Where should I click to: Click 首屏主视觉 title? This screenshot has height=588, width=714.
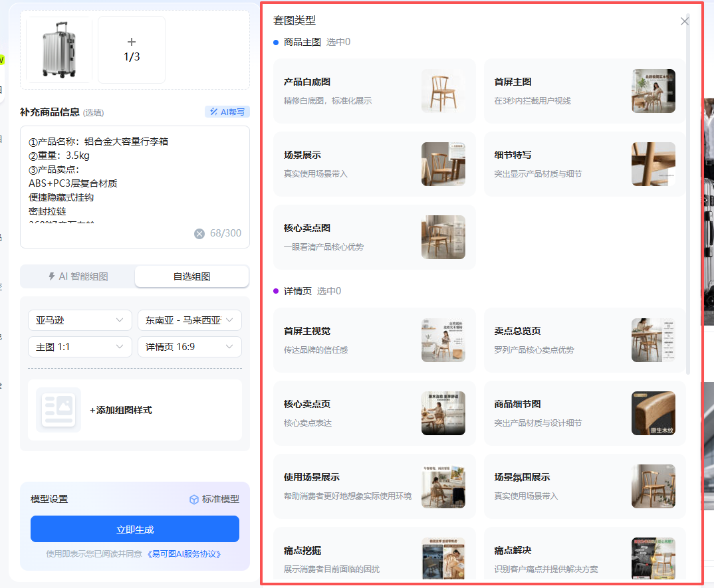pos(307,331)
